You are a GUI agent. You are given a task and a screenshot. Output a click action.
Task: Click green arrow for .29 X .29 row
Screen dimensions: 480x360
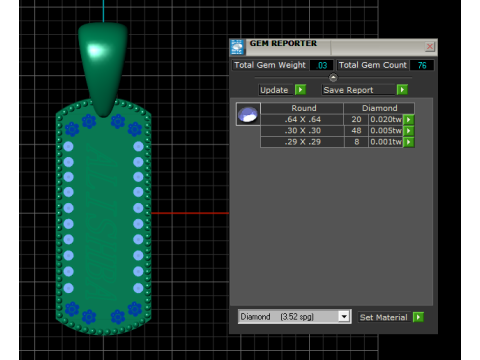(408, 142)
